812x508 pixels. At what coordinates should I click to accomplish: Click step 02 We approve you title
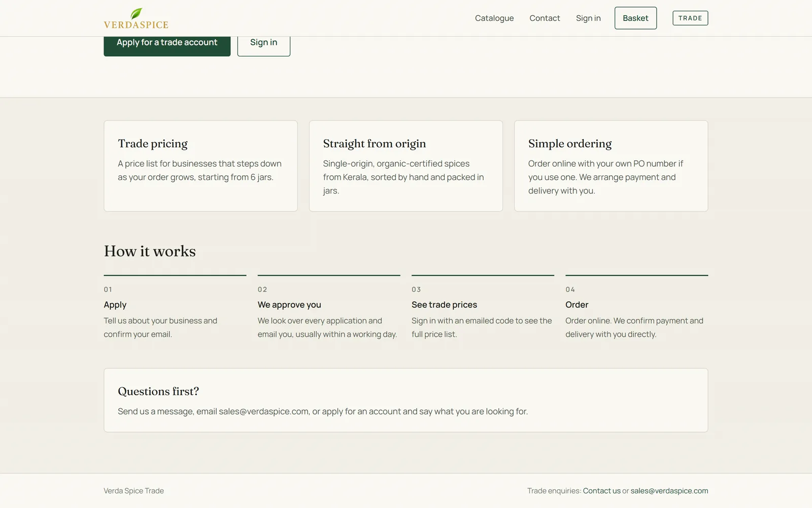pos(289,305)
